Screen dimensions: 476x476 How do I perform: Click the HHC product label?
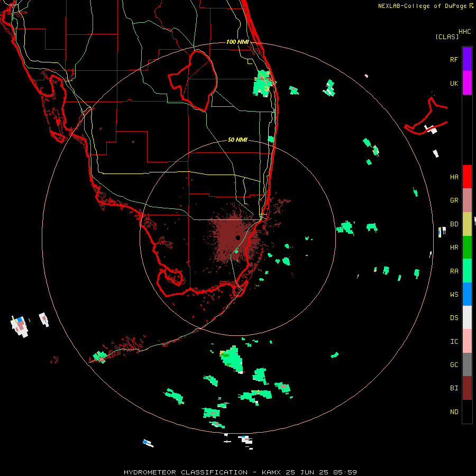point(464,32)
